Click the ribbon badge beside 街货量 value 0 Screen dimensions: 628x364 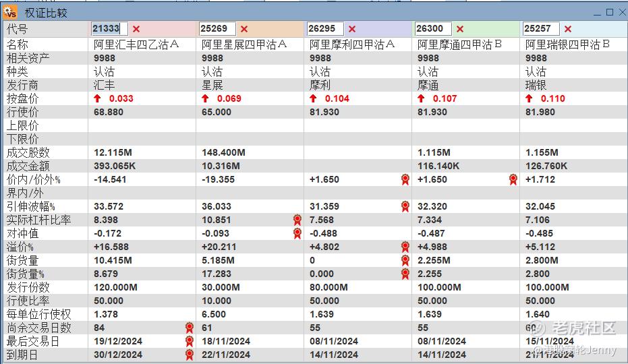(x=405, y=260)
